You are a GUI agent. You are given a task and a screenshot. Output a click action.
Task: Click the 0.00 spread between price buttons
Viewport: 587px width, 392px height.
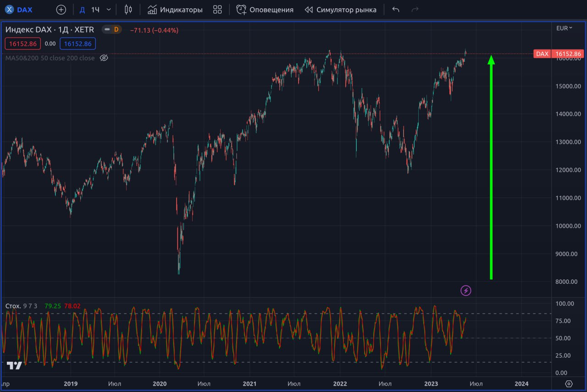(x=50, y=44)
